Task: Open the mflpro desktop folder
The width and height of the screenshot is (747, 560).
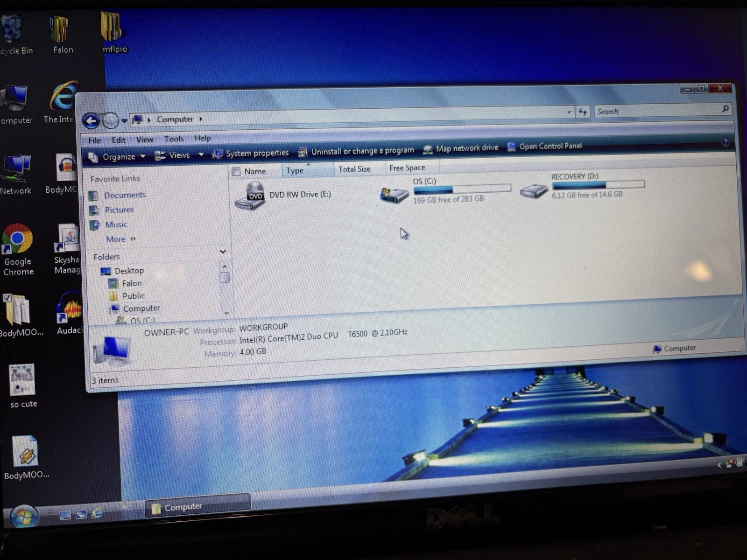Action: (113, 33)
